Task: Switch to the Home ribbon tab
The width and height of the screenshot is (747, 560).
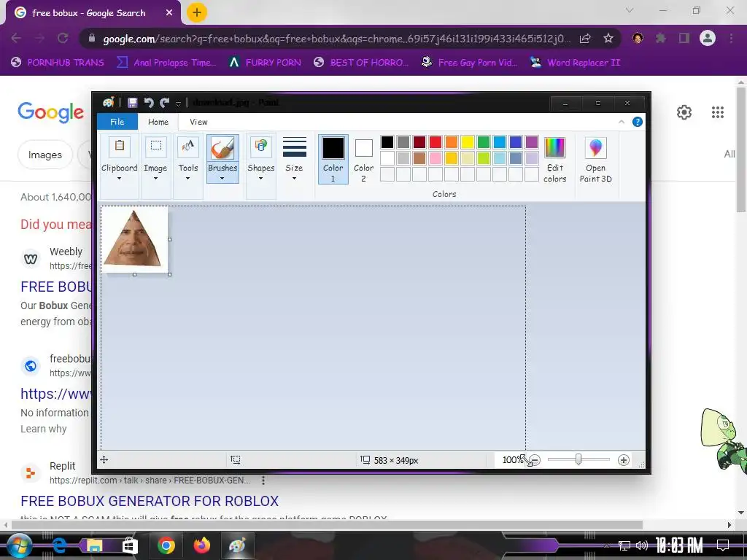Action: pos(158,122)
